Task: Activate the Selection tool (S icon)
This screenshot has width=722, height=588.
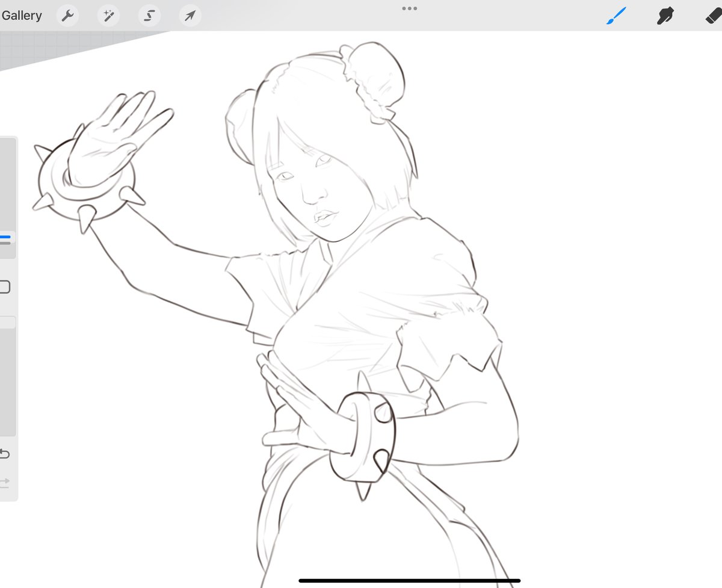Action: coord(149,16)
